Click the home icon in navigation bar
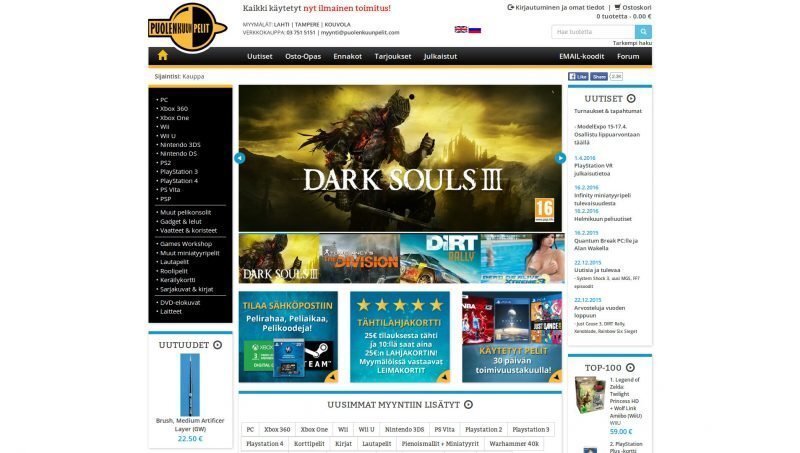Image resolution: width=800 pixels, height=453 pixels. coord(163,56)
